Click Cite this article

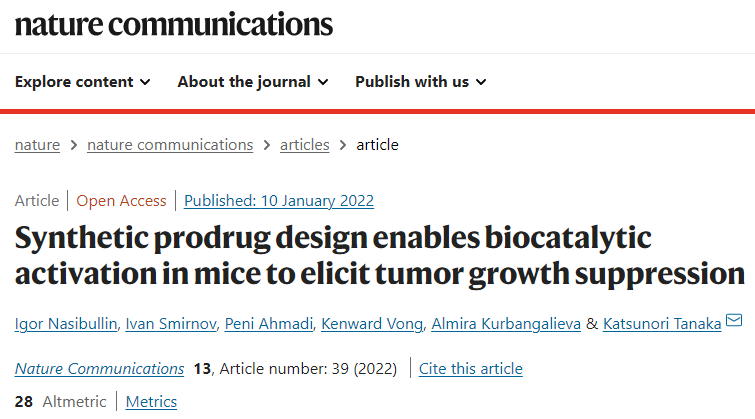coord(470,368)
